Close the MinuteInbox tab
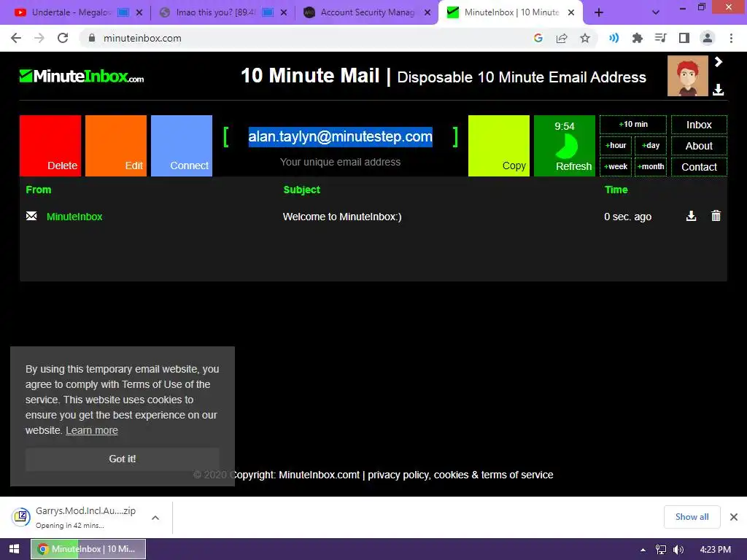 click(x=571, y=12)
